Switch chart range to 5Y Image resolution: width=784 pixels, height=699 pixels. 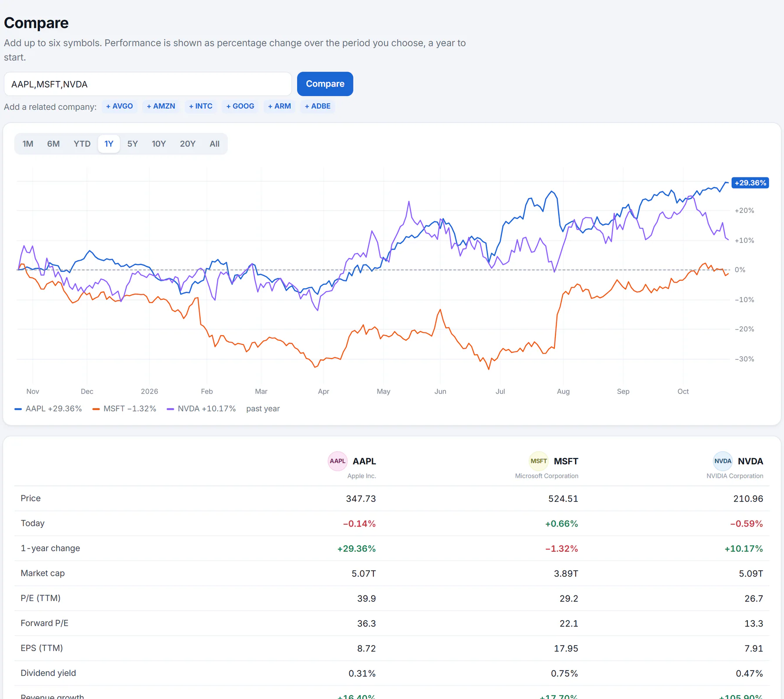click(x=132, y=144)
